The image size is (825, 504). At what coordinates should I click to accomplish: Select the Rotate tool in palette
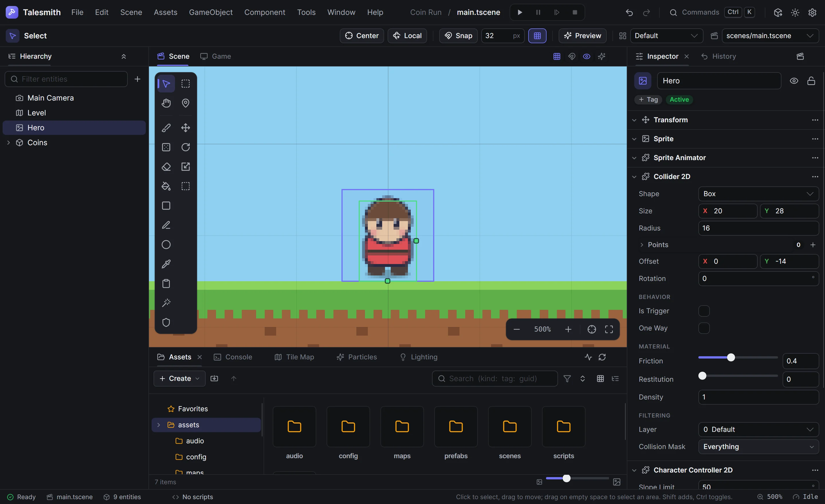186,147
